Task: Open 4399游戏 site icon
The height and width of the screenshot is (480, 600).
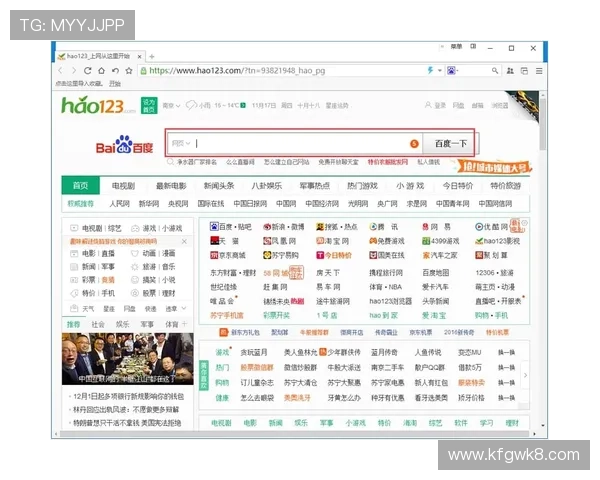Action: coord(426,241)
